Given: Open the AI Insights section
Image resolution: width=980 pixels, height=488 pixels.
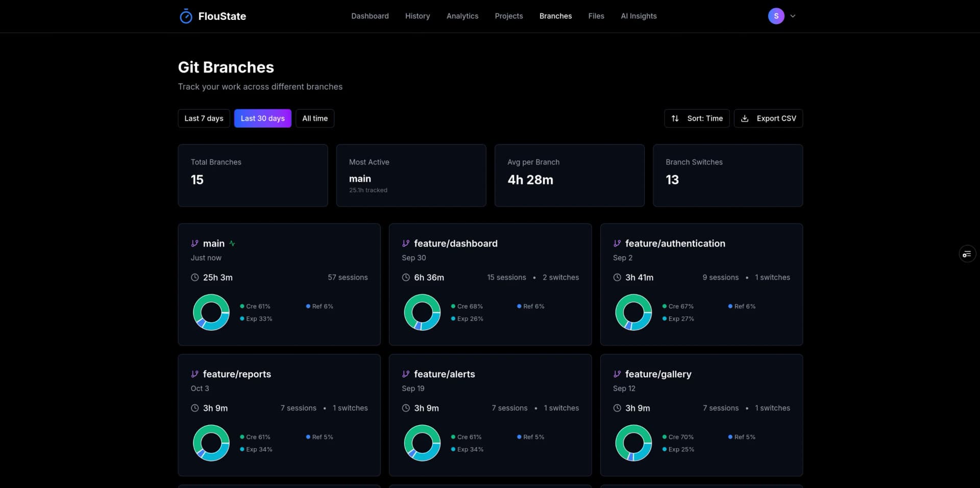Looking at the screenshot, I should (639, 16).
